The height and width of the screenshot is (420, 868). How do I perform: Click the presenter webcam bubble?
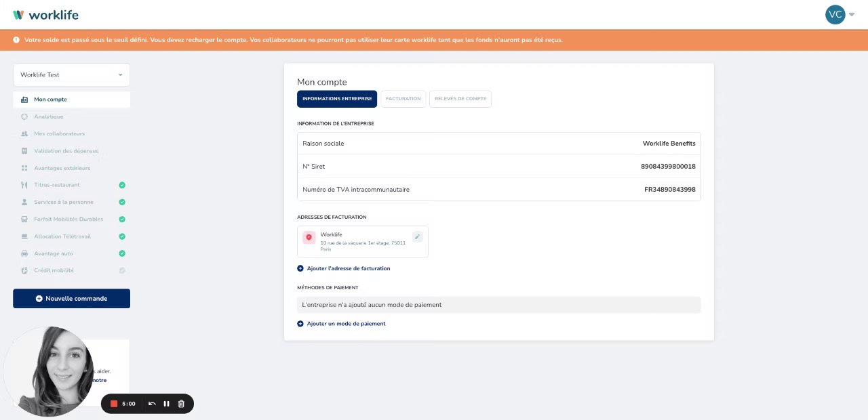pyautogui.click(x=49, y=371)
